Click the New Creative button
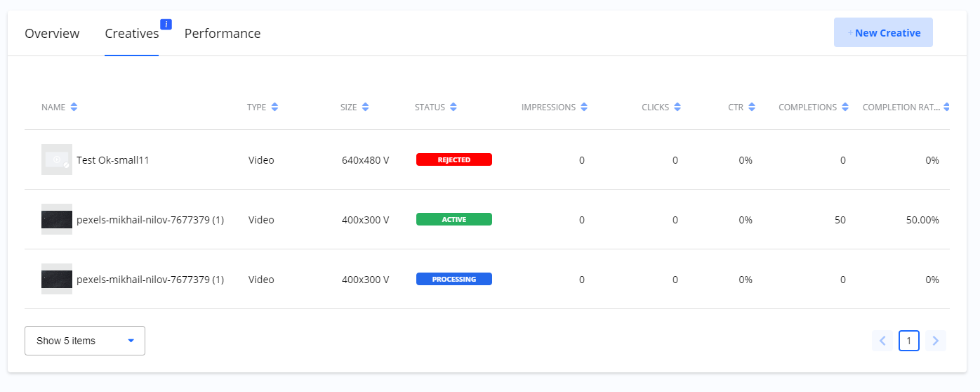This screenshot has height=392, width=980. click(883, 33)
